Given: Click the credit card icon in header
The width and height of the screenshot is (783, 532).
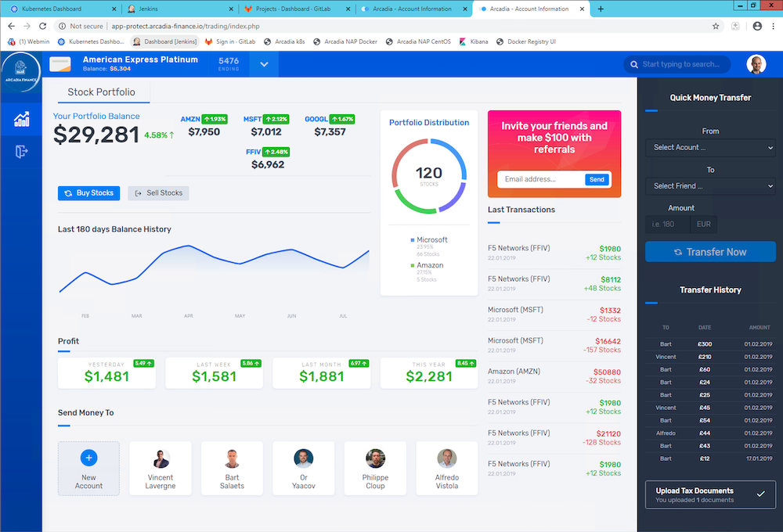Looking at the screenshot, I should tap(60, 64).
